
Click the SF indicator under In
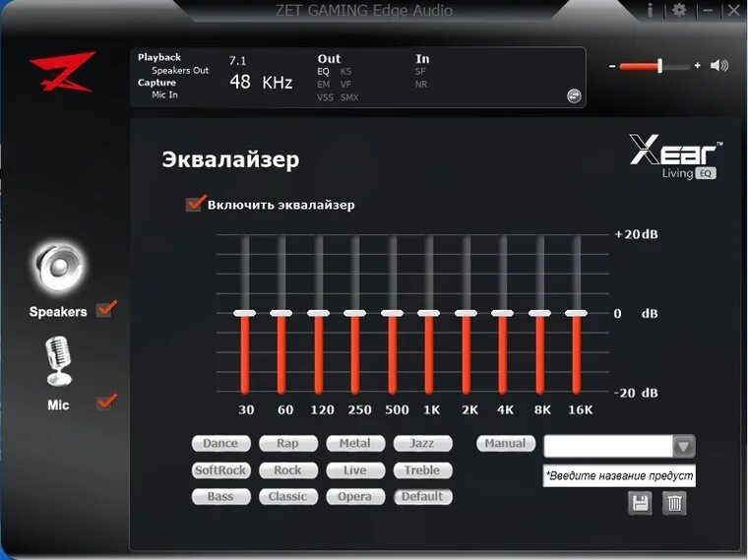tap(420, 72)
